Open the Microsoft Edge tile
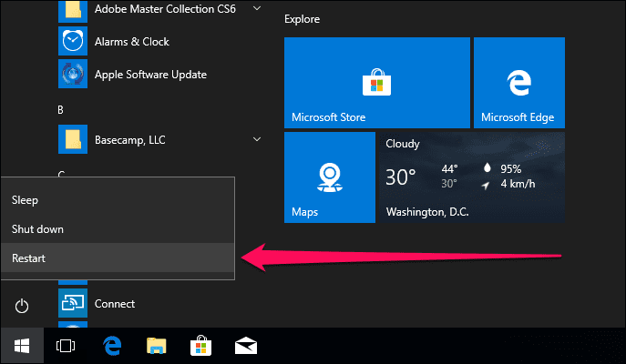Viewport: 626px width, 364px height. tap(519, 83)
